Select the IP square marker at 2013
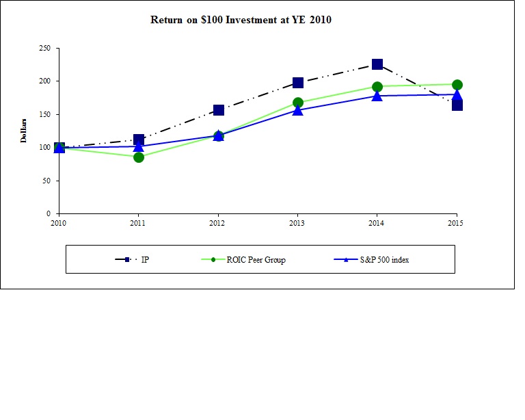The image size is (525, 420). point(297,83)
